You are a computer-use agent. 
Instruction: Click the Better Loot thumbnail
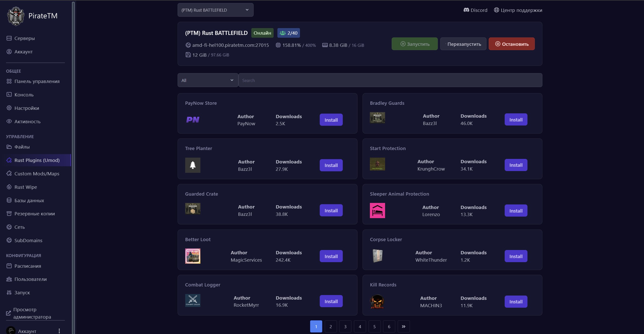[193, 256]
